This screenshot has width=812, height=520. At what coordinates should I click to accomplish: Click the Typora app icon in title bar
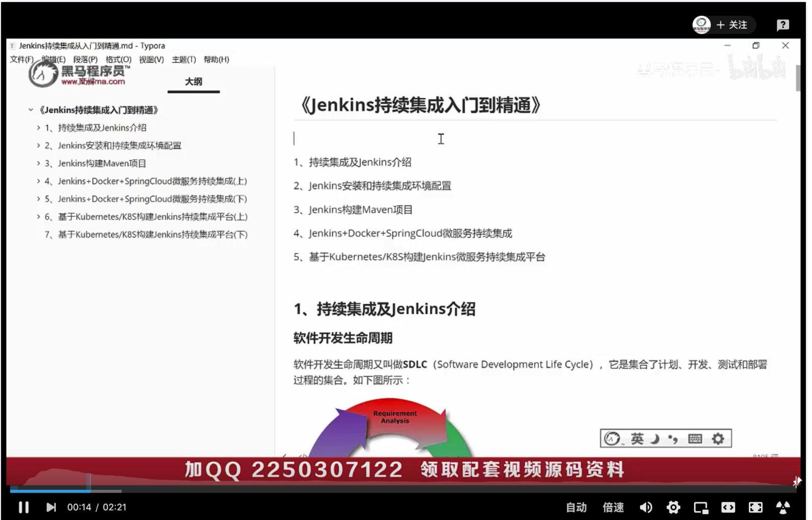click(12, 46)
